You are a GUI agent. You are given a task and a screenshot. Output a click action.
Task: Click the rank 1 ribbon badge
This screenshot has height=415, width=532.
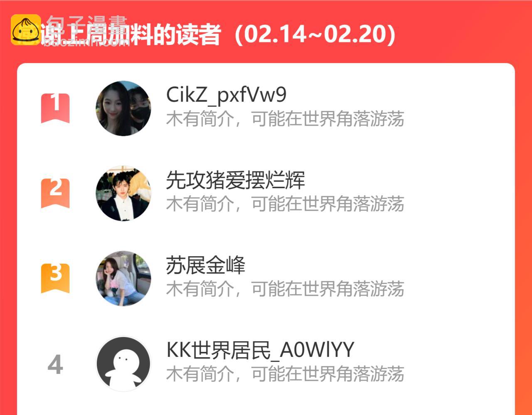(x=55, y=108)
